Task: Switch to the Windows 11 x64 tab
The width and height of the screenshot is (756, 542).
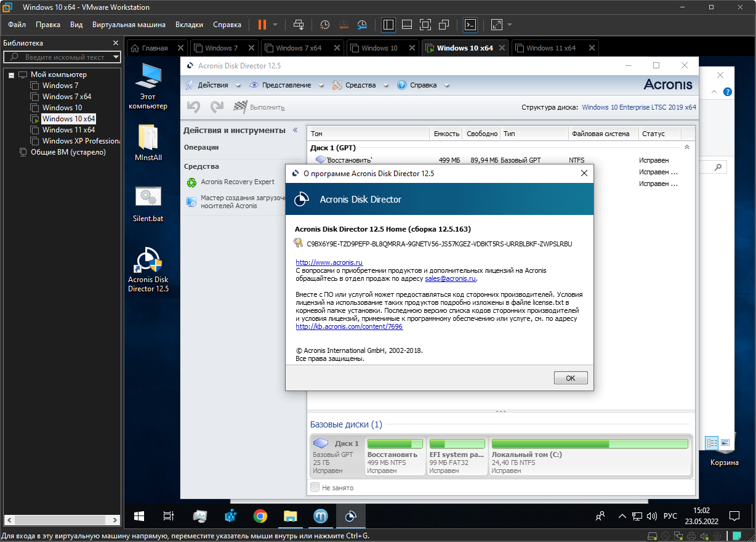Action: pos(550,48)
